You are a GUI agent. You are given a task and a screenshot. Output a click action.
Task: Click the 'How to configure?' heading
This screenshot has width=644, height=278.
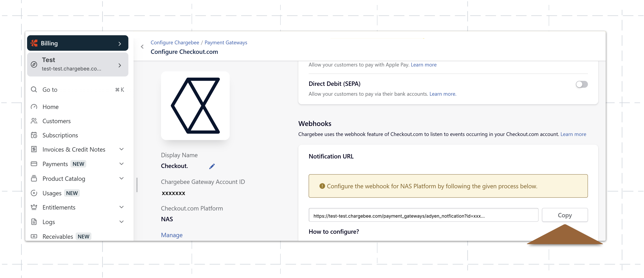point(334,232)
